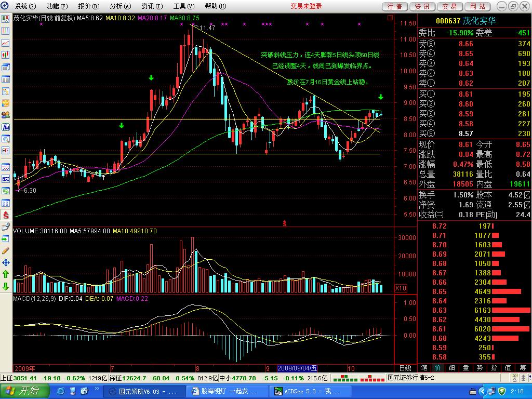Click the 行情 button at top right
The image size is (532, 399).
(395, 6)
